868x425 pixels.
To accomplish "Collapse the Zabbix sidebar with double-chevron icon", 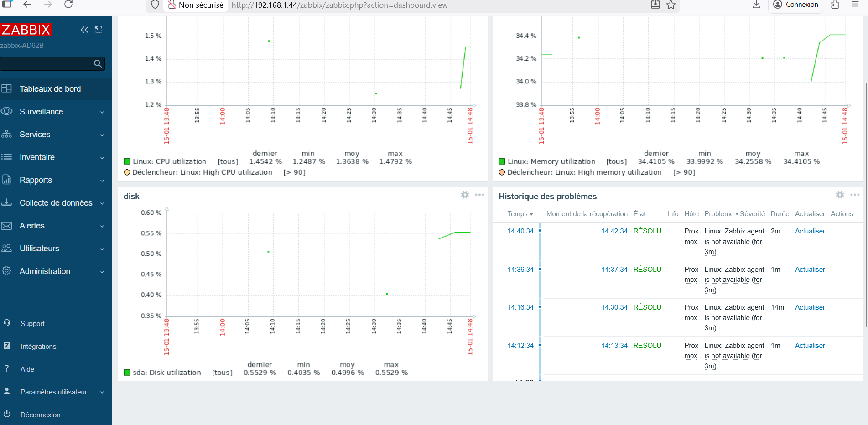I will 84,30.
